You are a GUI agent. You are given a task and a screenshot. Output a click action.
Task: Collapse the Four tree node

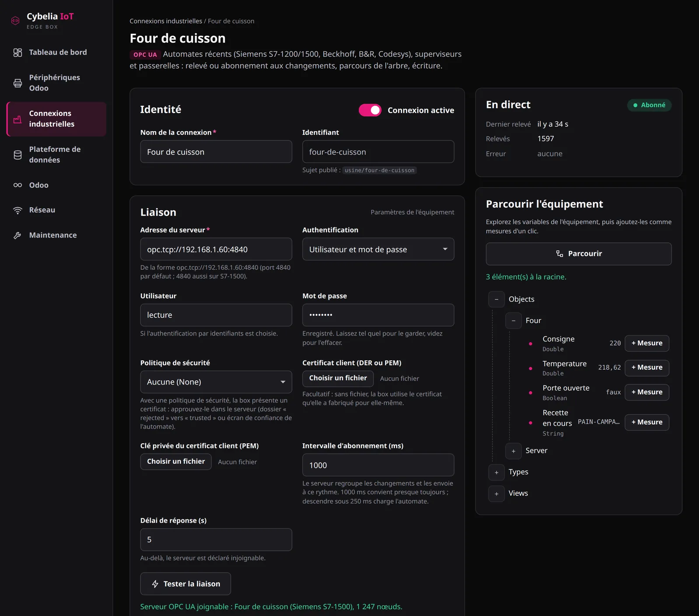click(513, 321)
